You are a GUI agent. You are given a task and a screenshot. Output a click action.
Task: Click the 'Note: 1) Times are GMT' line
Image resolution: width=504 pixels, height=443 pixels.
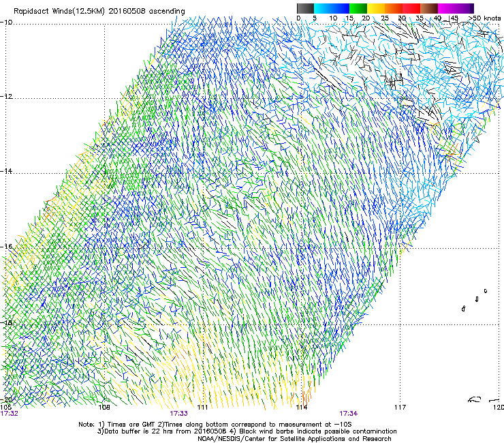click(215, 425)
